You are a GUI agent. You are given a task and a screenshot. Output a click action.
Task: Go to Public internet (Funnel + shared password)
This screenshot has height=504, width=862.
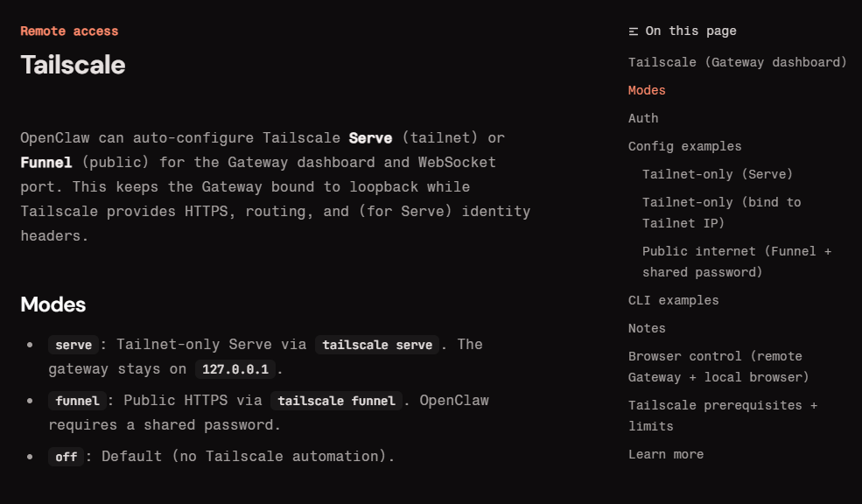pos(737,262)
